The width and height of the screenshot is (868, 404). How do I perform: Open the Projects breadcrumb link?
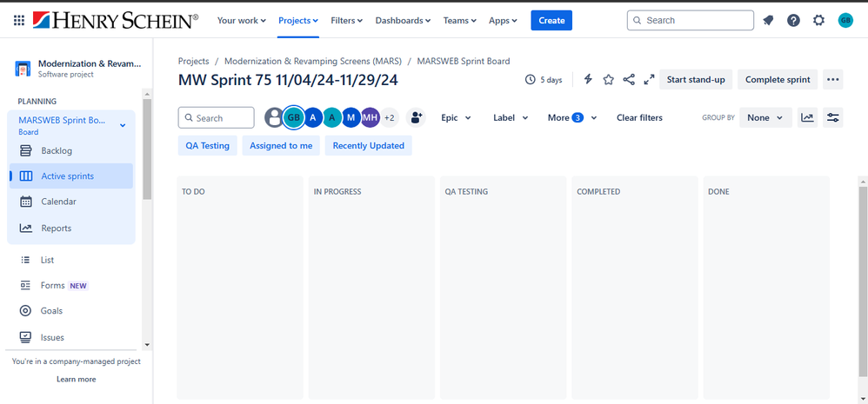coord(194,62)
